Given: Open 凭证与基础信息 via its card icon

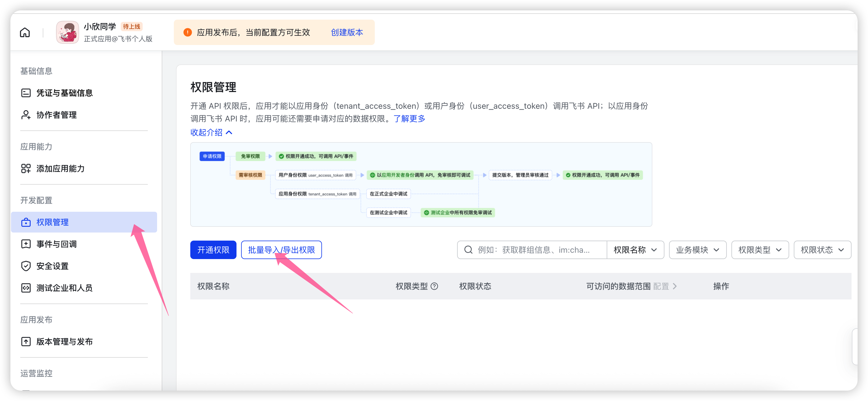Looking at the screenshot, I should (x=26, y=93).
